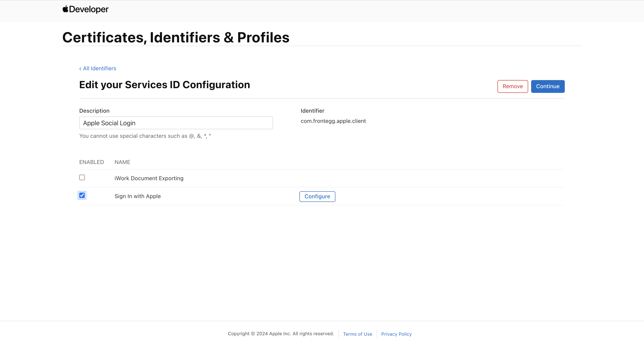Click the Description text field
This screenshot has width=644, height=351.
(176, 123)
